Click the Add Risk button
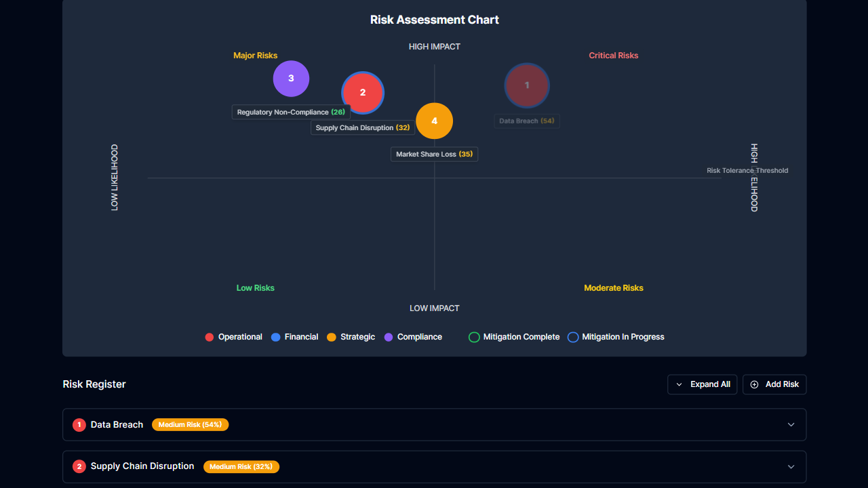The image size is (868, 488). 774,384
